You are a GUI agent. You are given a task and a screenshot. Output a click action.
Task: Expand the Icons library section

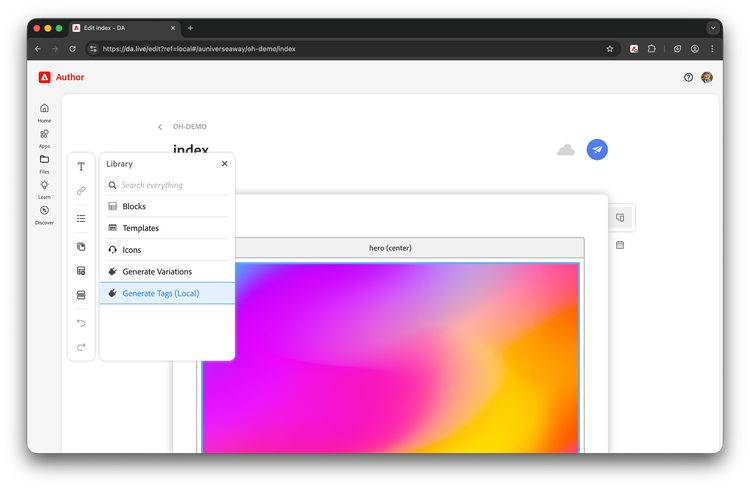[x=131, y=250]
